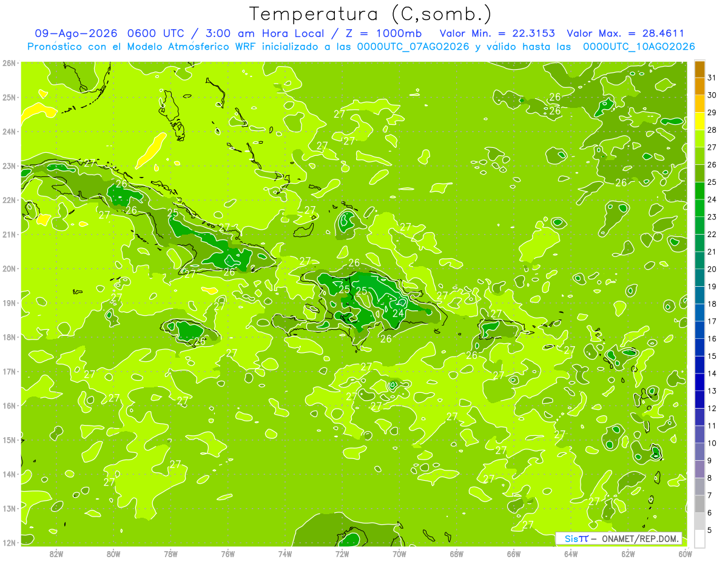728x562 pixels.
Task: Click the 15N latitude axis label
Action: 9,440
